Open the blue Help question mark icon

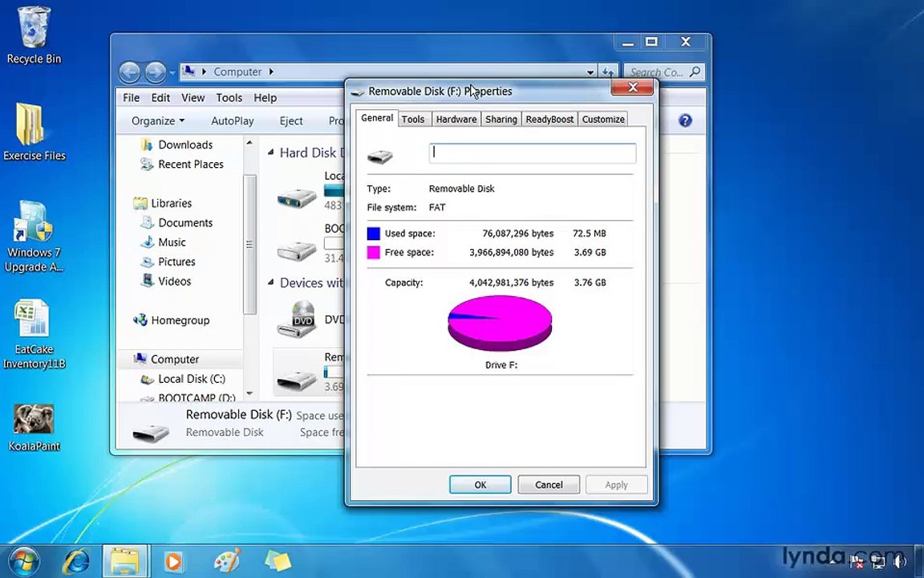tap(685, 120)
